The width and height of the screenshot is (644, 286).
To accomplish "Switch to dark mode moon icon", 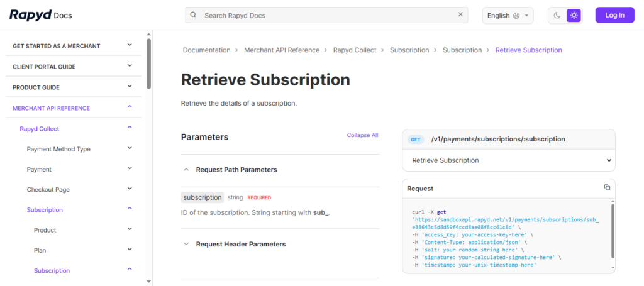I will point(557,16).
